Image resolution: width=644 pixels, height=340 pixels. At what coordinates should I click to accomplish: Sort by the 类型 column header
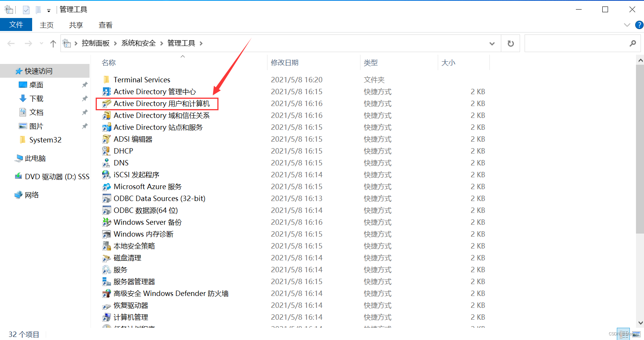pyautogui.click(x=371, y=63)
